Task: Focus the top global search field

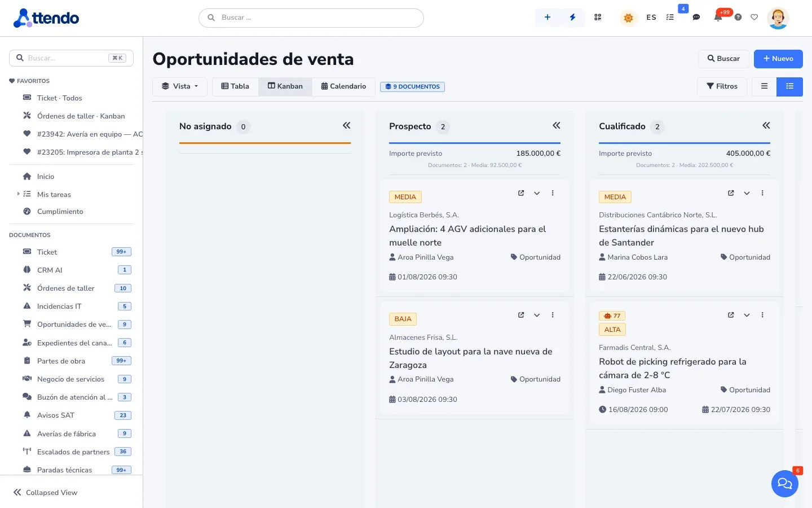Action: point(311,17)
